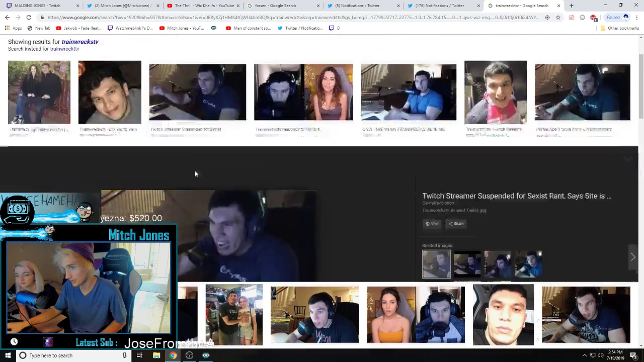The height and width of the screenshot is (362, 644).
Task: Show hidden system tray icons
Action: coord(584,355)
